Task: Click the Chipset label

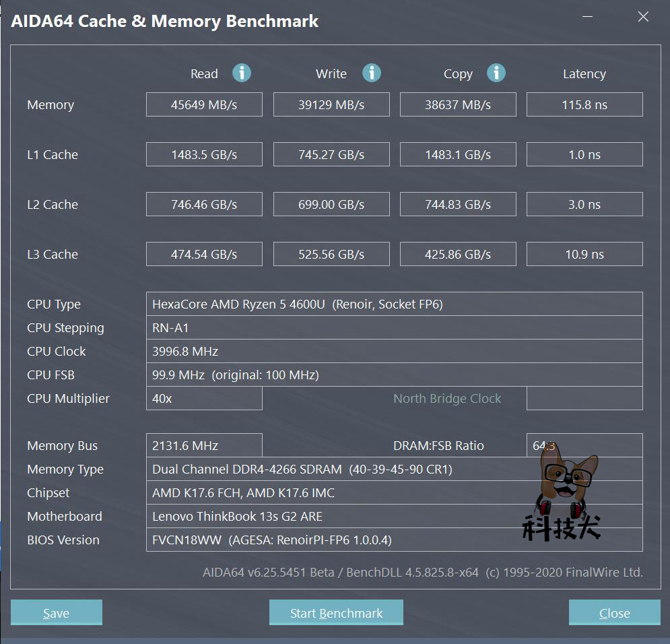Action: pos(48,492)
